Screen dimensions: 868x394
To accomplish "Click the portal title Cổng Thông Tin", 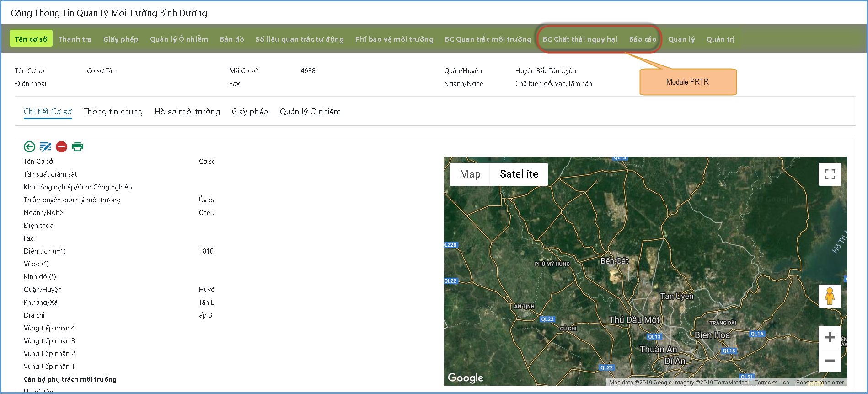I will click(x=109, y=13).
